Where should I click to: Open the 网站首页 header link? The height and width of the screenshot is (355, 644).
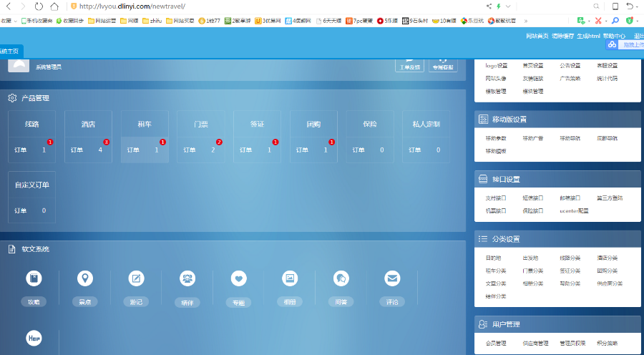pyautogui.click(x=537, y=36)
